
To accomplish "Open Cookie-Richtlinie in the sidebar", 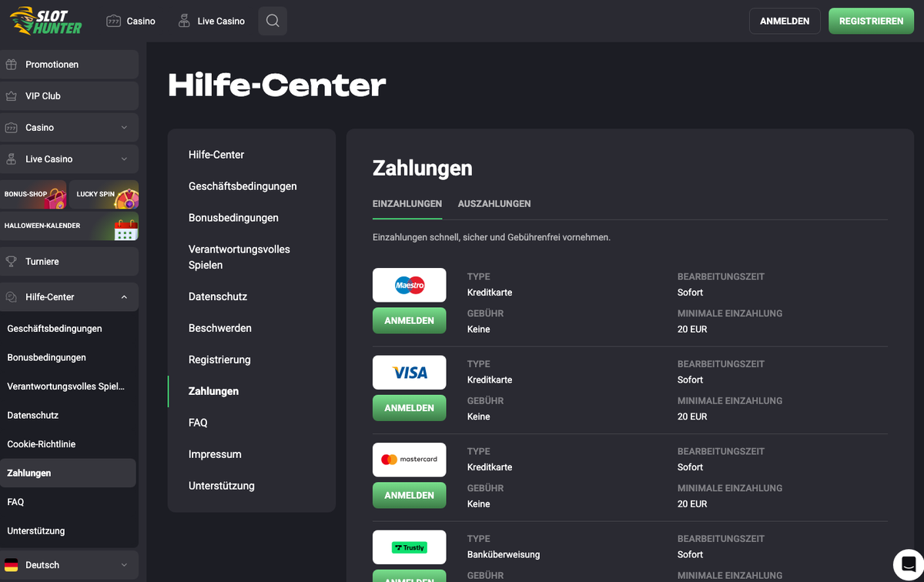I will click(41, 444).
